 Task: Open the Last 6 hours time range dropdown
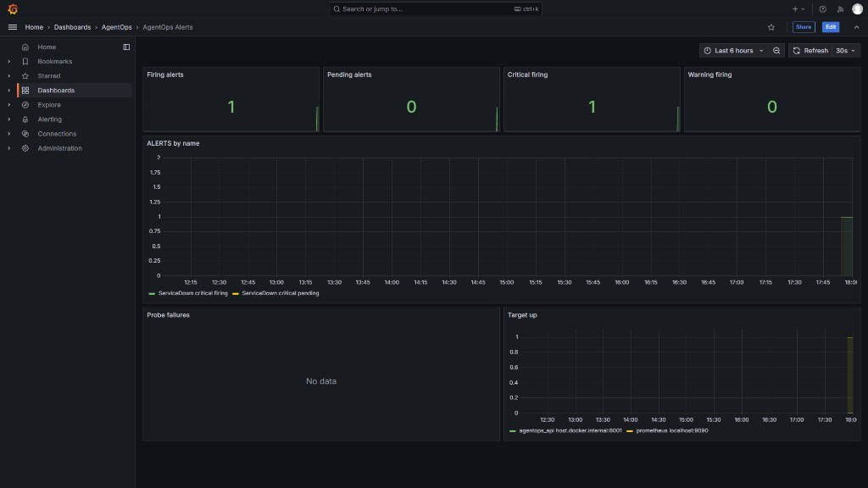(733, 50)
